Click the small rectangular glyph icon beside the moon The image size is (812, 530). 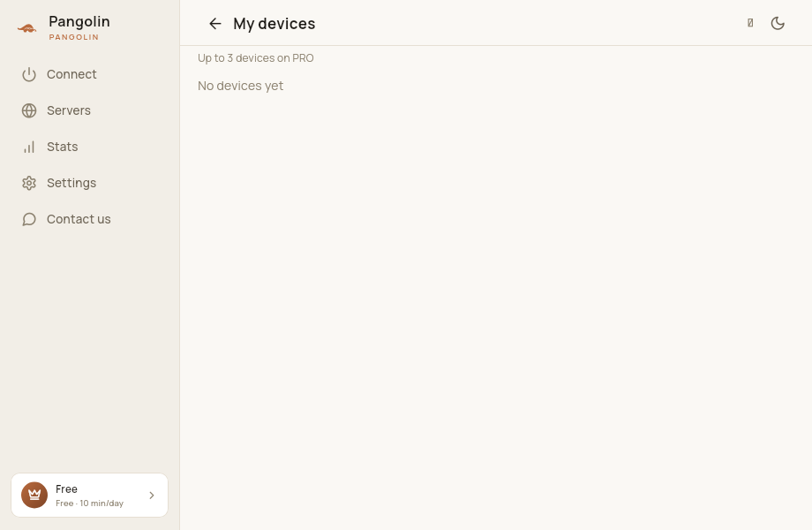(x=750, y=23)
